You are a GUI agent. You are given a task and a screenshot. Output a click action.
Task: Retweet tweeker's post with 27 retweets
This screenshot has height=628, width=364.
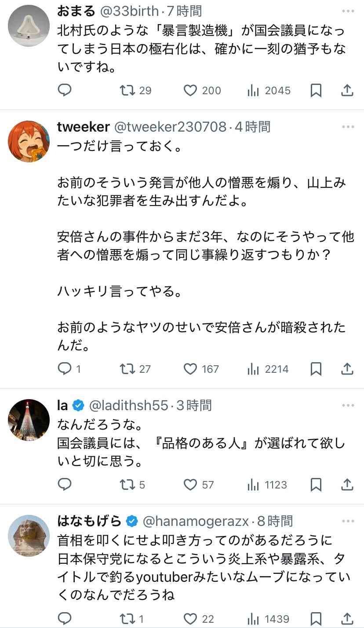pos(127,369)
